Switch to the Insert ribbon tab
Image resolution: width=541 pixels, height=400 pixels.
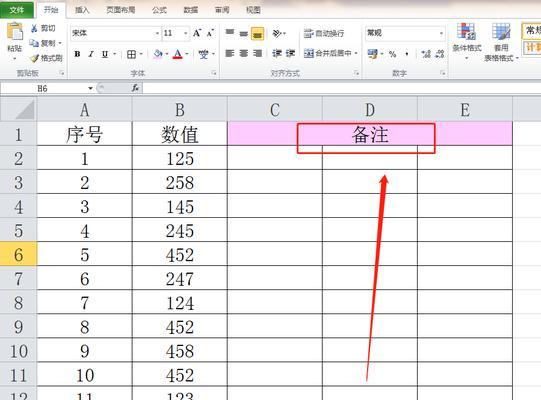(x=82, y=10)
